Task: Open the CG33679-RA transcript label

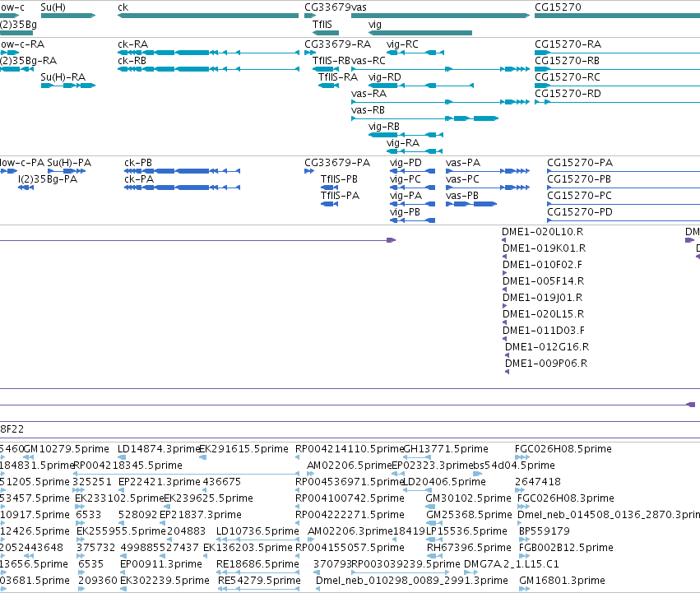Action: 337,44
